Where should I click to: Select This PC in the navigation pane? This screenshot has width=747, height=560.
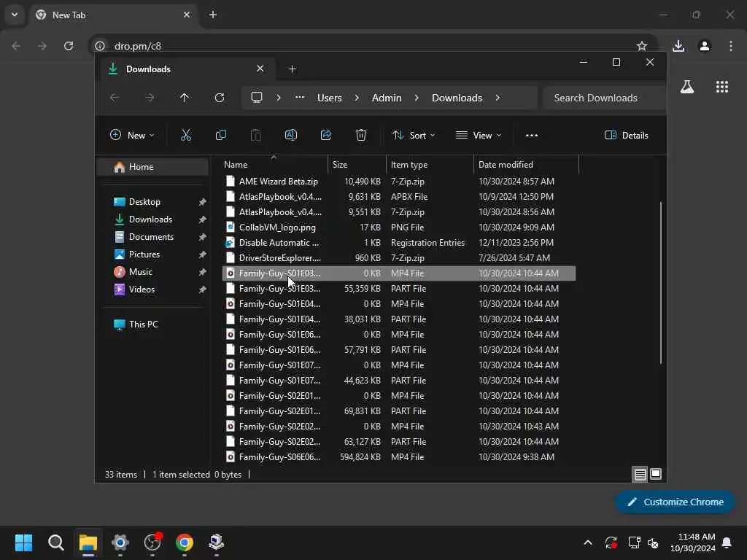[152, 324]
